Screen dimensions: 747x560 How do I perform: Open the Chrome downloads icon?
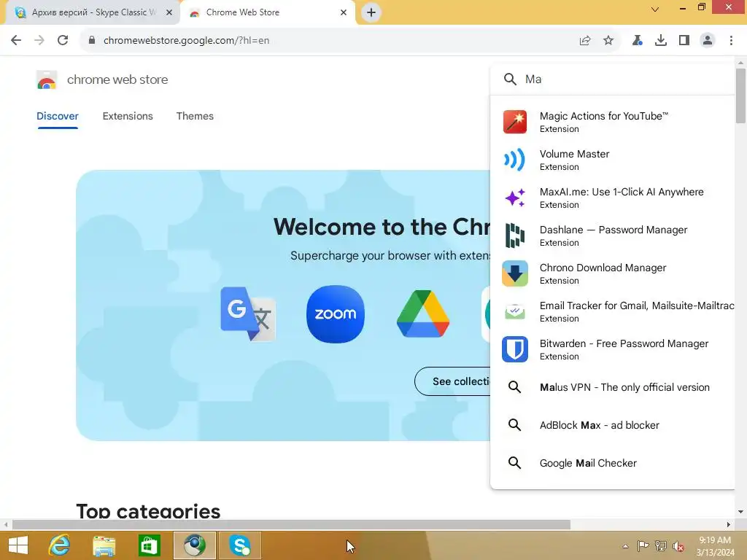pyautogui.click(x=661, y=41)
